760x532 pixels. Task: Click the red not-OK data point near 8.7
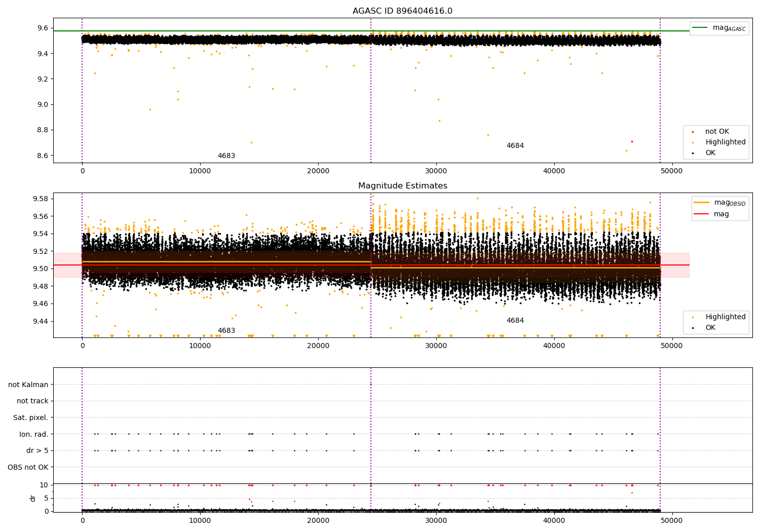(x=632, y=141)
